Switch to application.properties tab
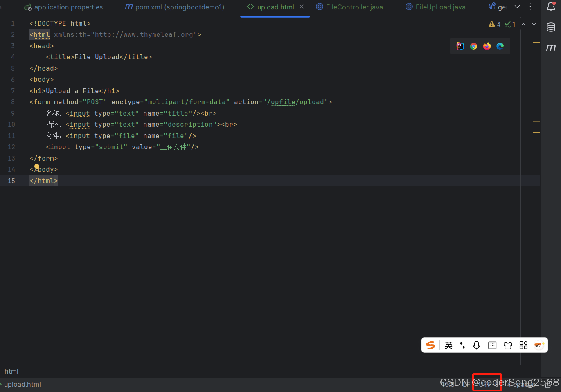561x392 pixels. coord(63,7)
